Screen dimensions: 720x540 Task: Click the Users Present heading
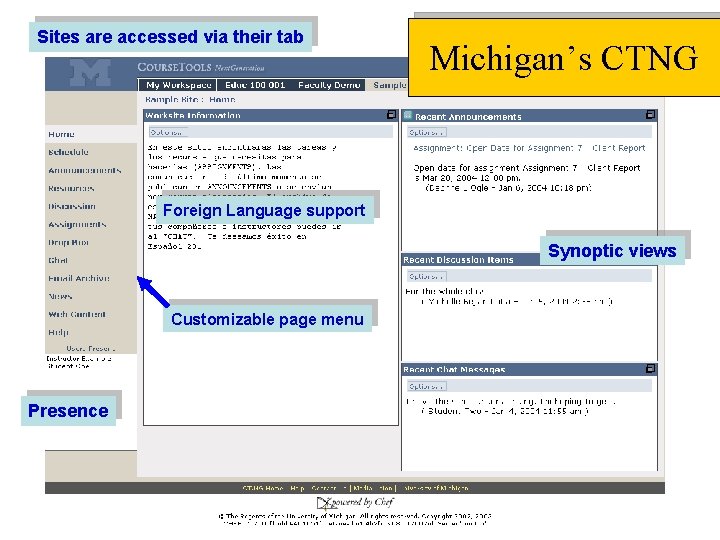coord(90,349)
